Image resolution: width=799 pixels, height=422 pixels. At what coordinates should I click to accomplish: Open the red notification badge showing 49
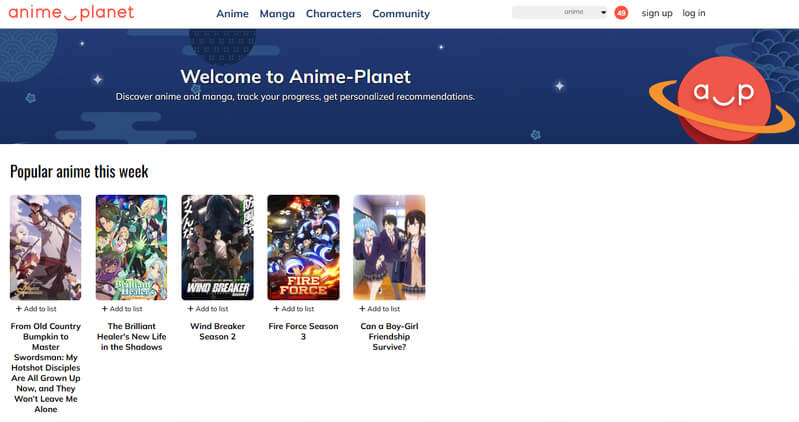pyautogui.click(x=621, y=13)
